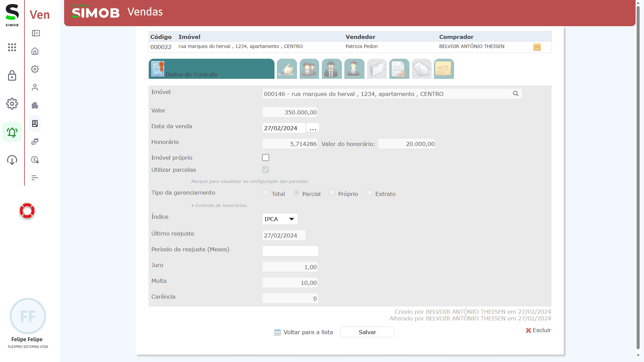Select the Extrato radio option

(x=369, y=193)
